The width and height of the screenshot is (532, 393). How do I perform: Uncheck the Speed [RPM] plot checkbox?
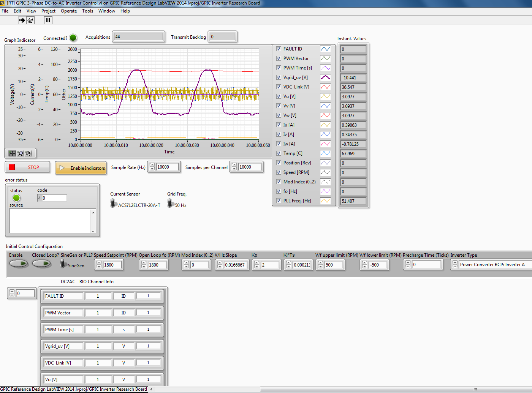click(x=279, y=172)
